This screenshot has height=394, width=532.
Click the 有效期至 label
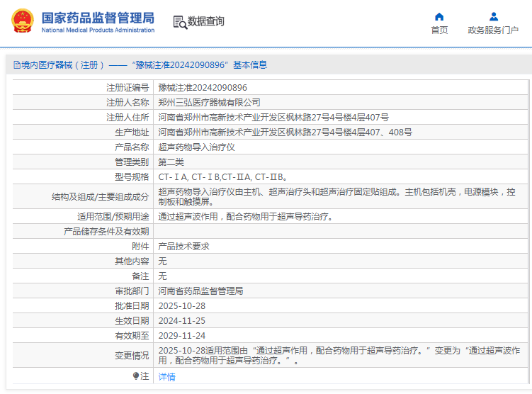click(132, 336)
